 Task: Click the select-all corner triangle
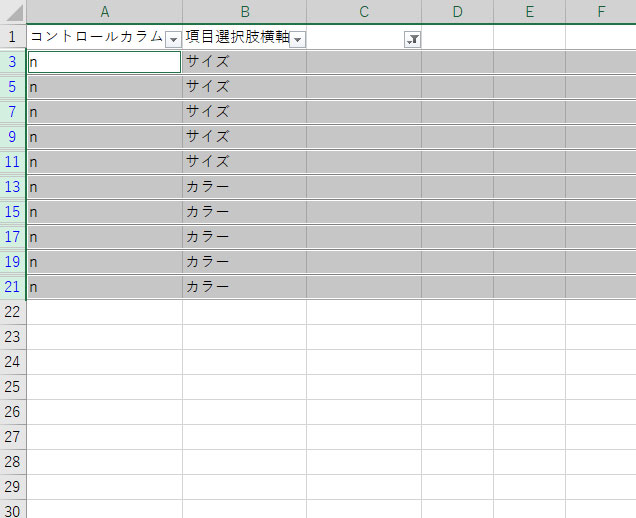coord(13,11)
